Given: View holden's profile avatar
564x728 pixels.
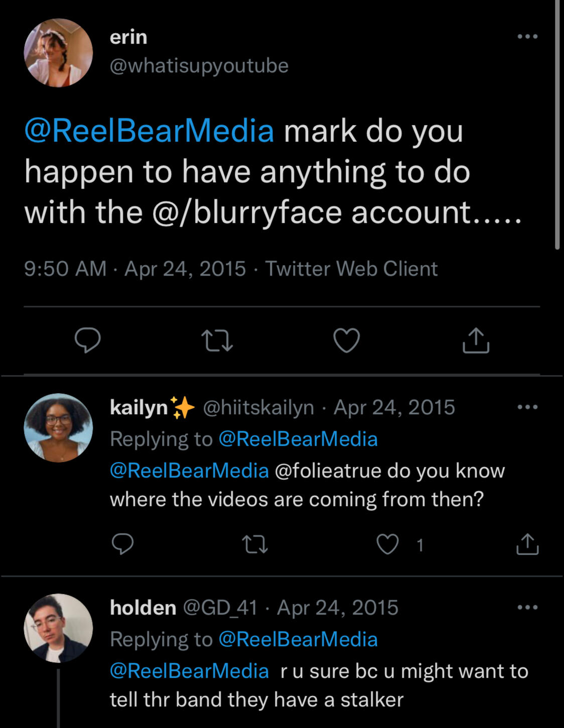Looking at the screenshot, I should (x=58, y=628).
